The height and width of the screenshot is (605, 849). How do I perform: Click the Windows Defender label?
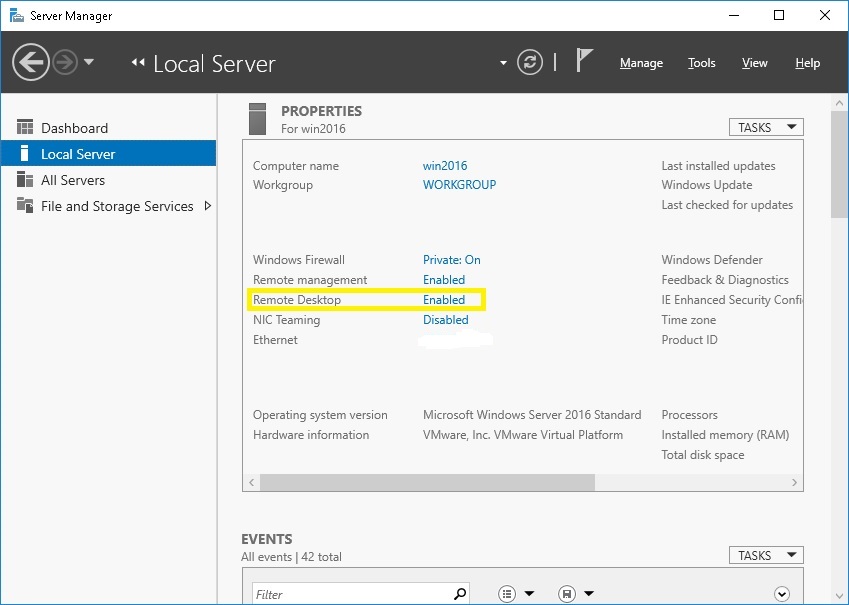coord(711,260)
